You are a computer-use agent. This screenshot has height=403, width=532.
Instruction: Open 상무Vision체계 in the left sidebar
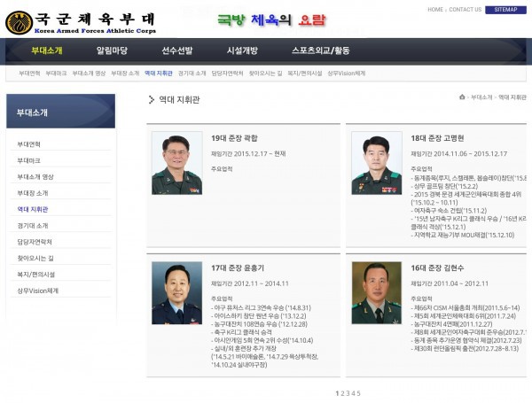(x=38, y=291)
